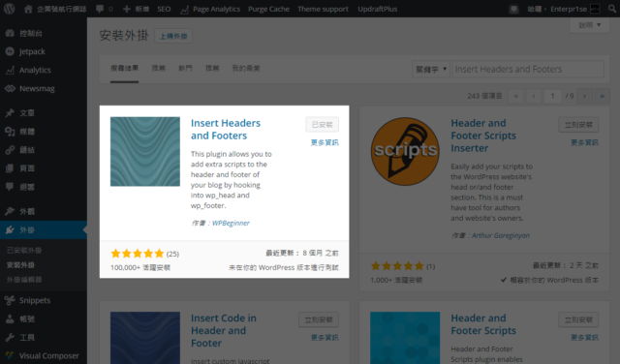Open the Enterpr1se user avatar menu
Screen dimensions: 620x364
[595, 9]
